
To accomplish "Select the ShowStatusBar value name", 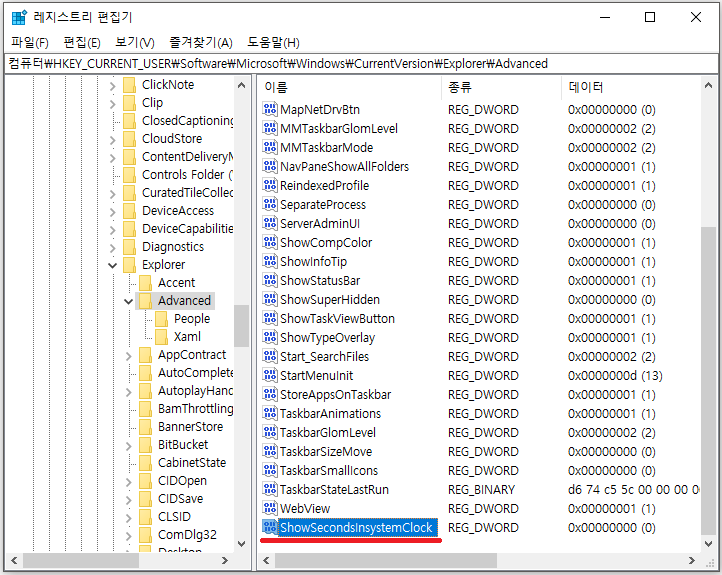I will coord(320,280).
